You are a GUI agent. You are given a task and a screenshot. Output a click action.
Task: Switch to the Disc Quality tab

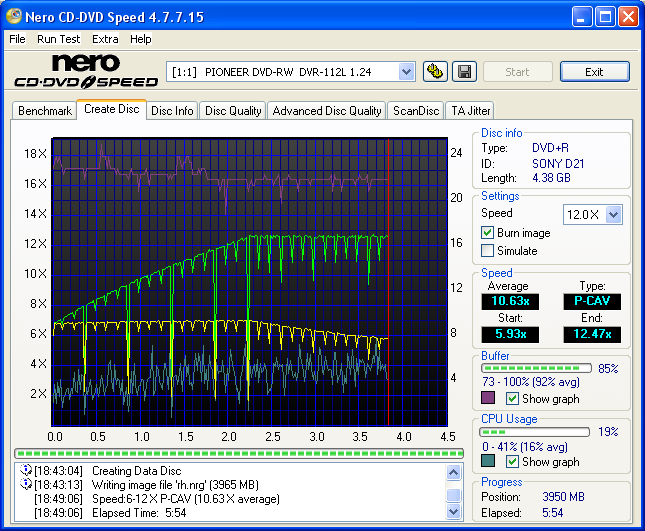pos(233,111)
